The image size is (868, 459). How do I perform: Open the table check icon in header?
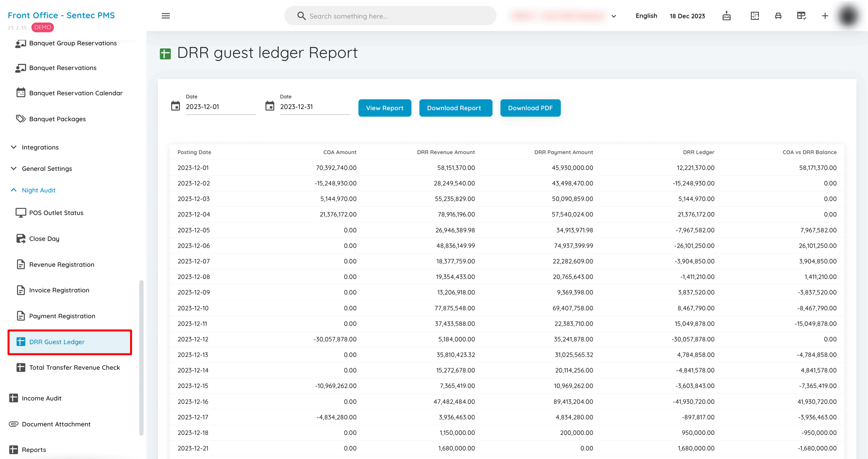[801, 16]
